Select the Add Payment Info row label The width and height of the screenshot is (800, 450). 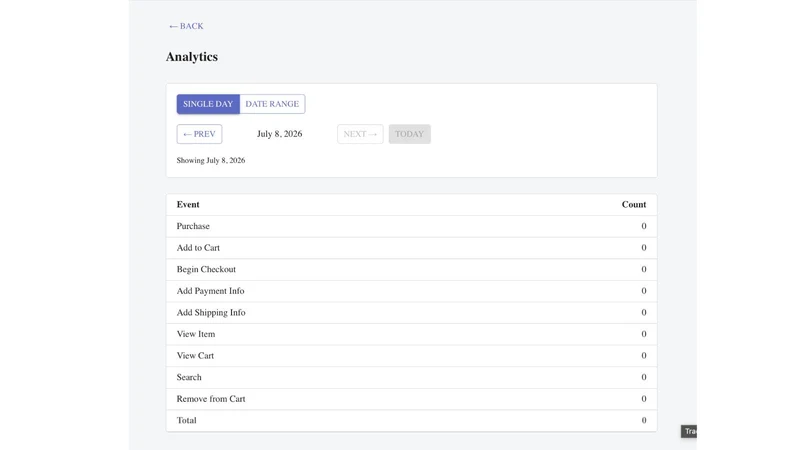click(210, 291)
